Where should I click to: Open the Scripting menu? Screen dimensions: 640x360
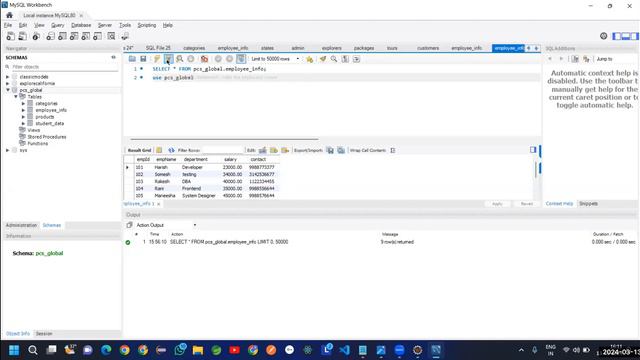pyautogui.click(x=147, y=25)
